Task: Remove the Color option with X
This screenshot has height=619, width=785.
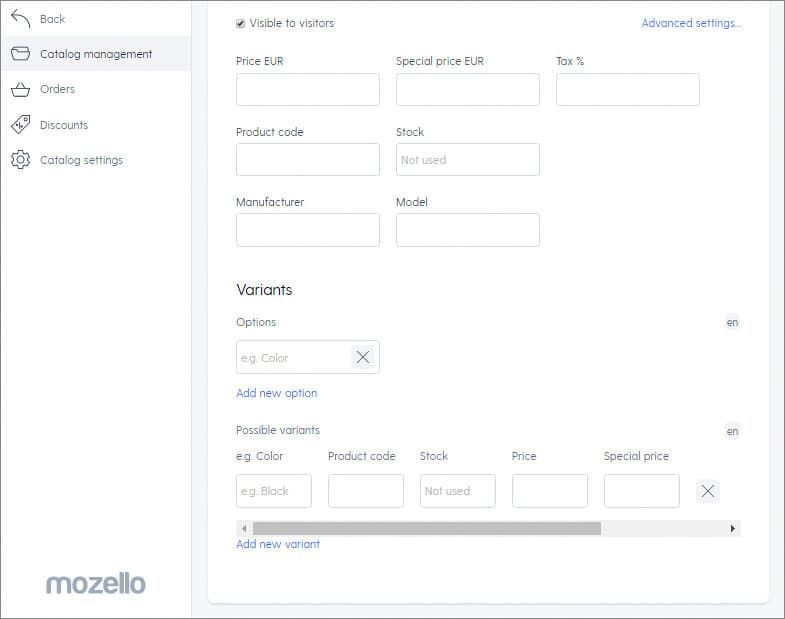Action: pyautogui.click(x=363, y=357)
